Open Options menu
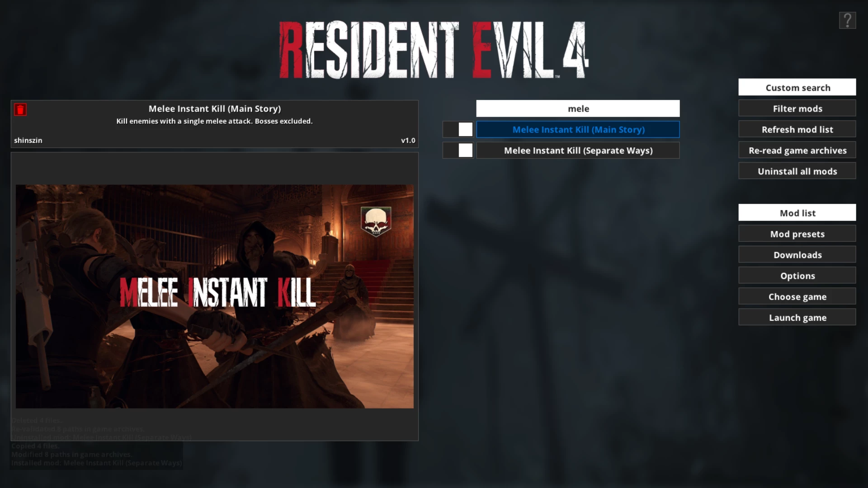The height and width of the screenshot is (488, 868). (797, 275)
